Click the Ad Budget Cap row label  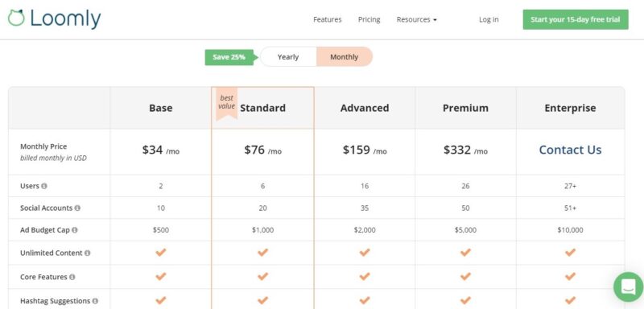pos(45,230)
